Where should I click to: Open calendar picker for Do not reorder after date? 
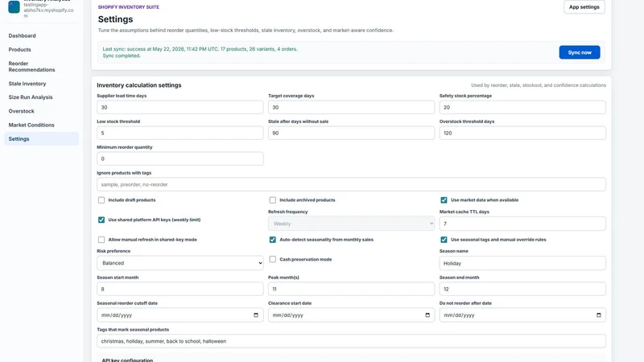click(x=598, y=315)
